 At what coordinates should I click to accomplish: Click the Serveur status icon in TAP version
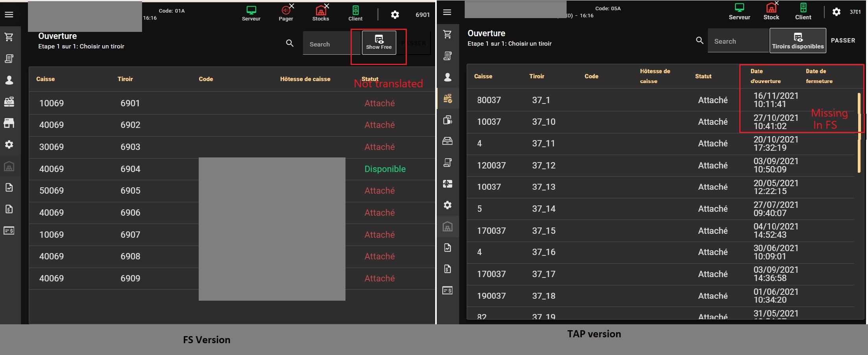pos(739,12)
